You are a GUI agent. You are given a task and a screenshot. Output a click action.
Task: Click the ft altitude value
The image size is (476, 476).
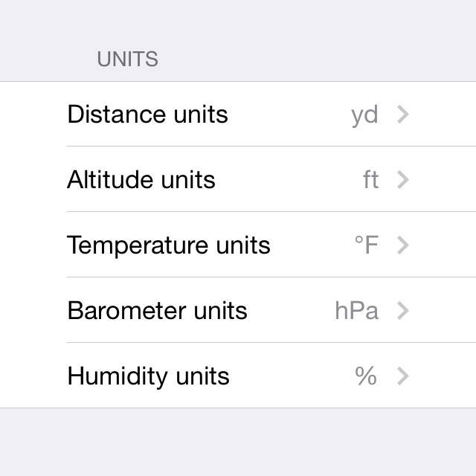pos(370,180)
